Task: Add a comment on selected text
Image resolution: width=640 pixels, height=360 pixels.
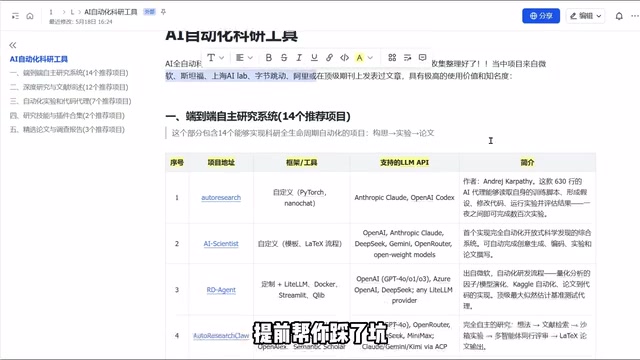Action: [422, 58]
